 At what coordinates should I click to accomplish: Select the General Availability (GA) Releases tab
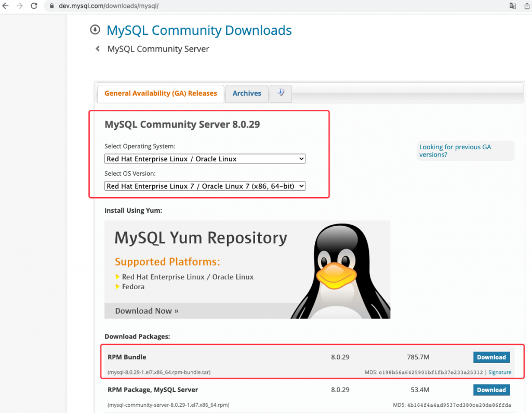pyautogui.click(x=160, y=93)
